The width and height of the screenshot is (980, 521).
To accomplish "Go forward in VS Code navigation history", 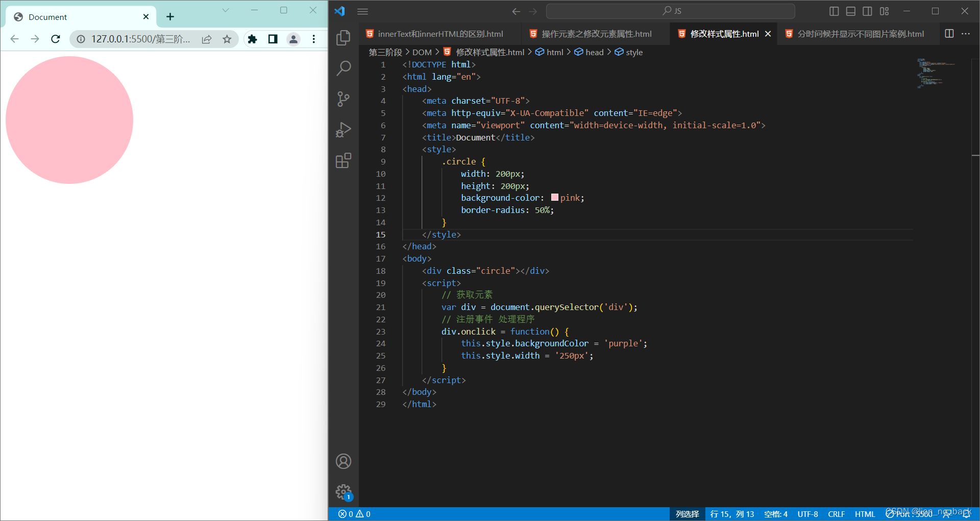I will (533, 11).
